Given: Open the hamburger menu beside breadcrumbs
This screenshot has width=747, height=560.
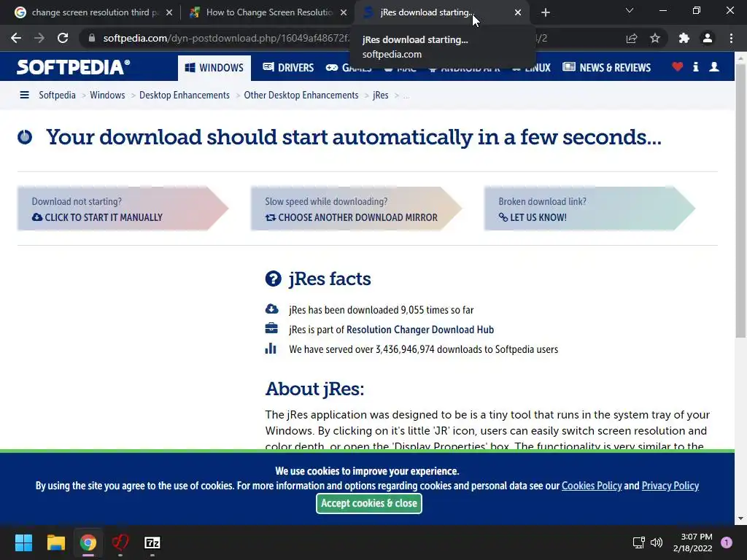Looking at the screenshot, I should point(24,96).
